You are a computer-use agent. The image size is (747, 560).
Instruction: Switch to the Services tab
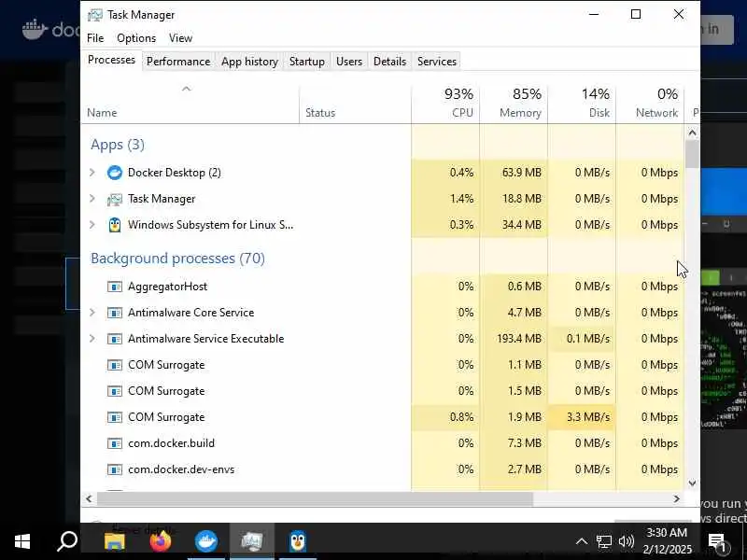437,62
